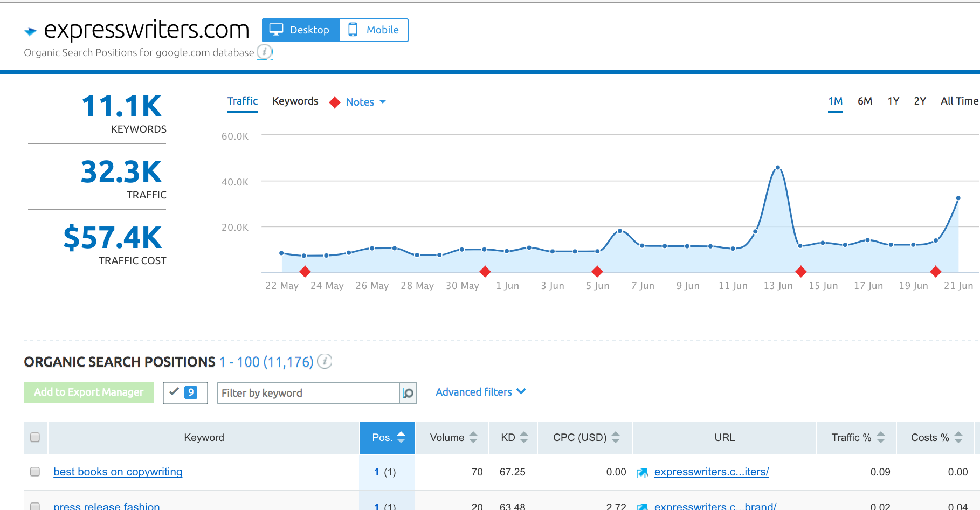Click the red note marker near 5 Jun
This screenshot has width=980, height=510.
[597, 272]
